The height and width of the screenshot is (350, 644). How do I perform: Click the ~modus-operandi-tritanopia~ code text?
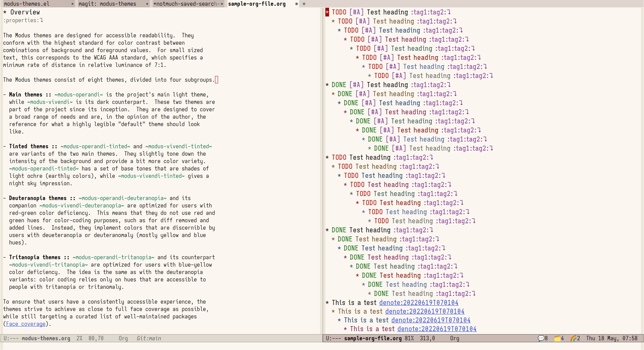tap(113, 258)
